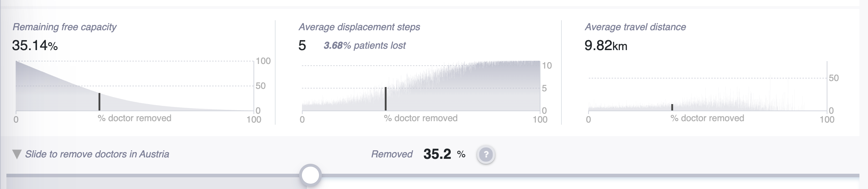Click the filled slider track left of handle
Viewport: 868px width, 189px height.
click(153, 175)
